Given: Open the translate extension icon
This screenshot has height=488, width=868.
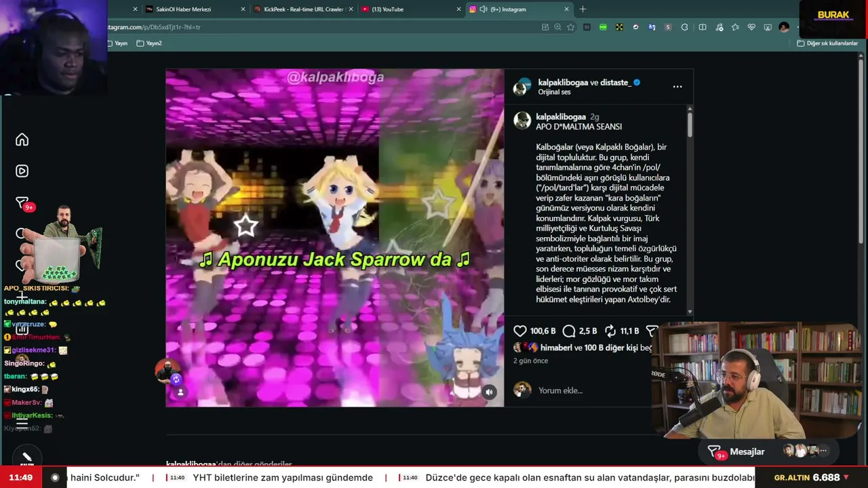Looking at the screenshot, I should click(x=652, y=27).
